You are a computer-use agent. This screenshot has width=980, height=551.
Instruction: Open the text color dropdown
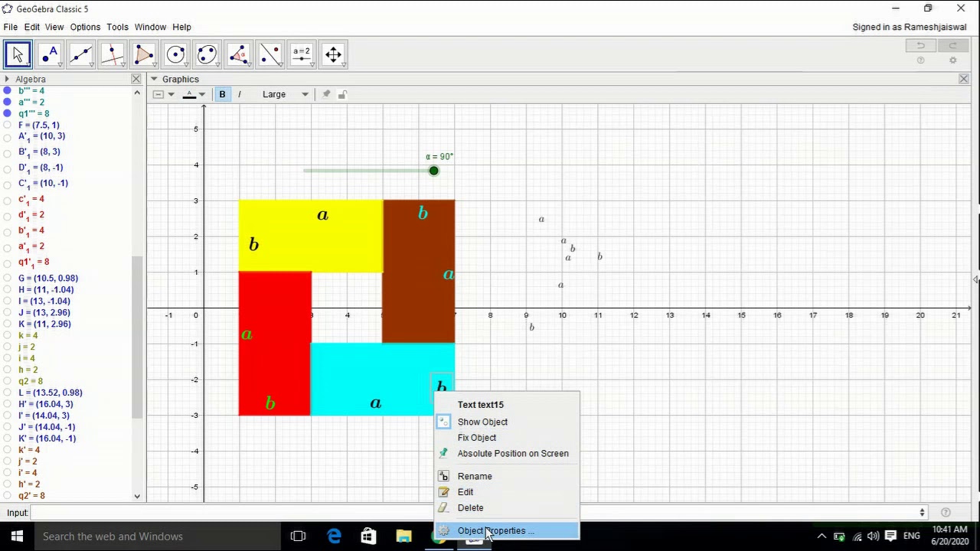(194, 94)
